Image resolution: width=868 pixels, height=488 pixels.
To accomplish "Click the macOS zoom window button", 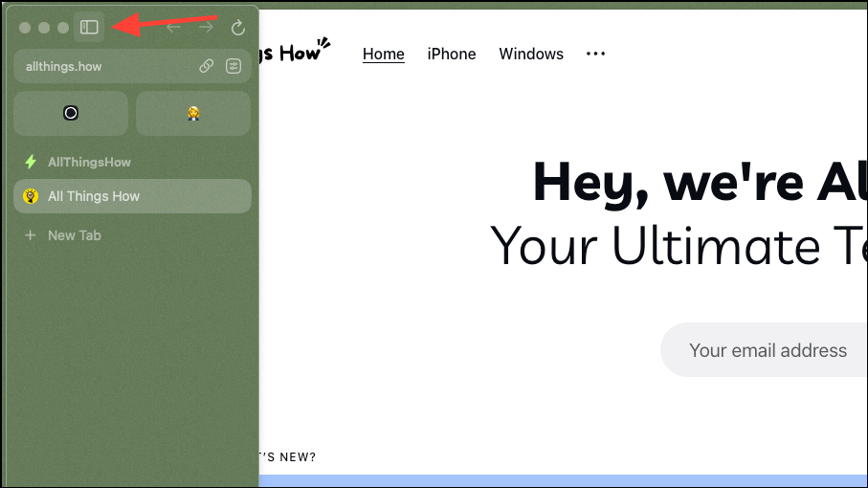I will click(x=63, y=28).
